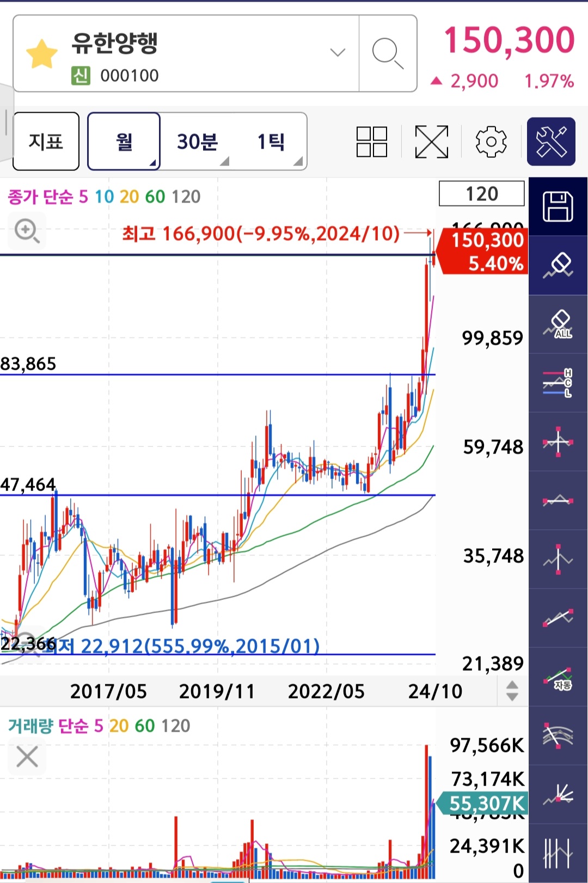Open the 지표 indicators button
Image resolution: width=588 pixels, height=883 pixels.
click(46, 142)
